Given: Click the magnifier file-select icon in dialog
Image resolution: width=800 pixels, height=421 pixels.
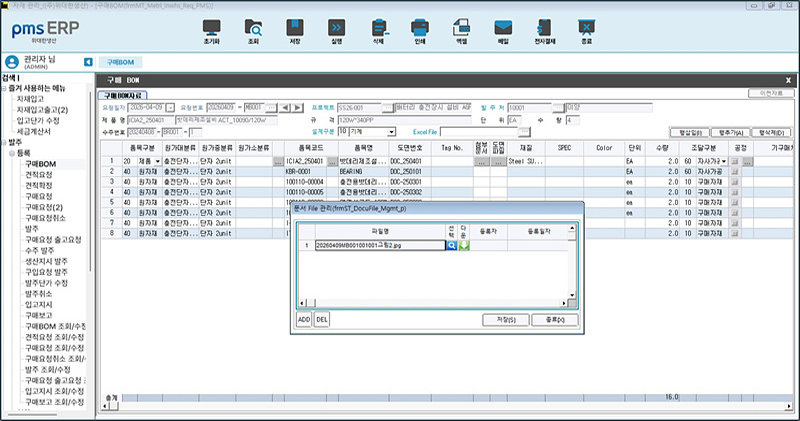Looking at the screenshot, I should [452, 244].
